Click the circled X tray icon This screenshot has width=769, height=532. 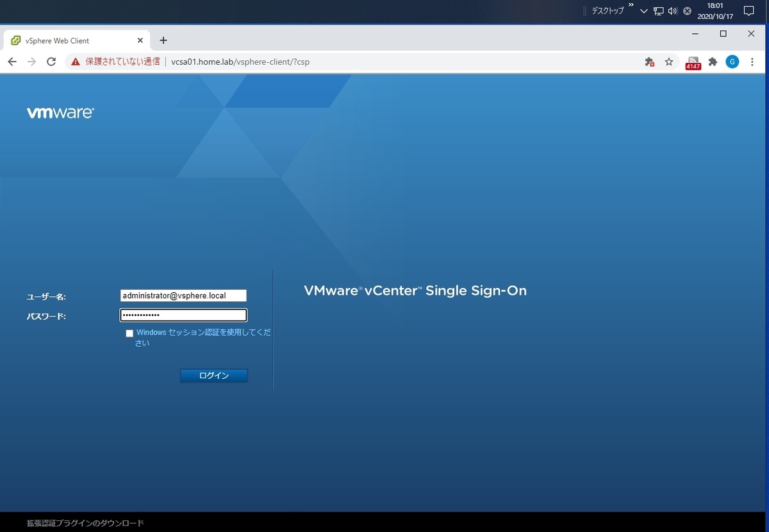(687, 11)
